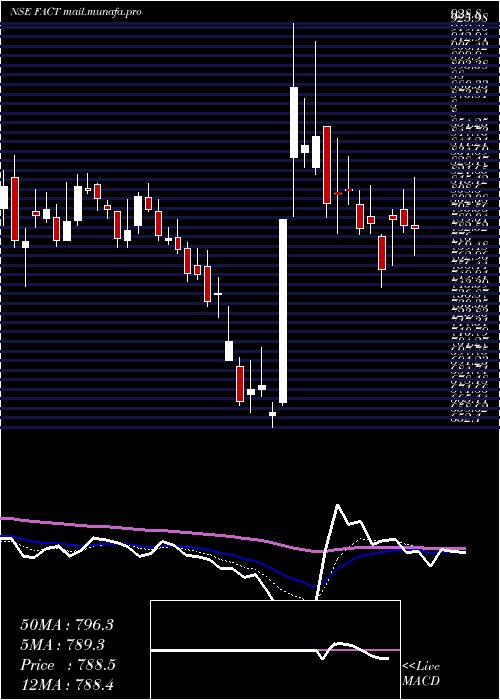Viewport: 500px width, 700px height.
Task: Click the tallest white candlestick body
Action: pos(283,311)
